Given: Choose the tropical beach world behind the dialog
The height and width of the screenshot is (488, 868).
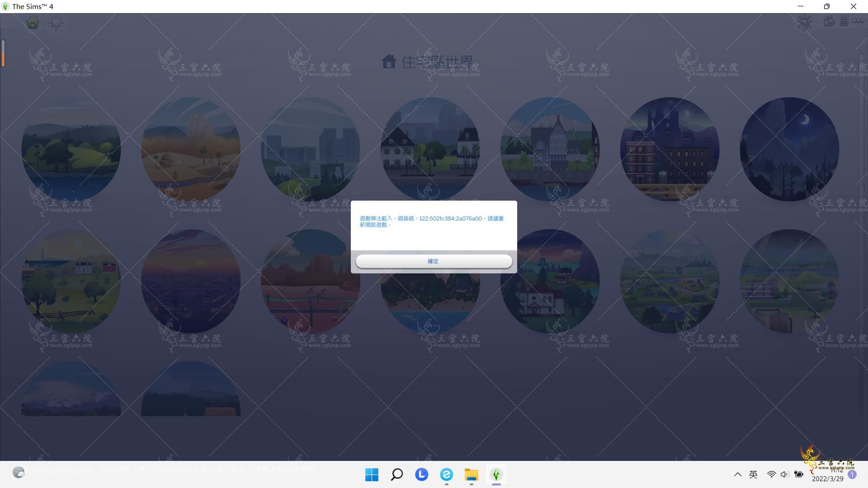Looking at the screenshot, I should pos(430,303).
